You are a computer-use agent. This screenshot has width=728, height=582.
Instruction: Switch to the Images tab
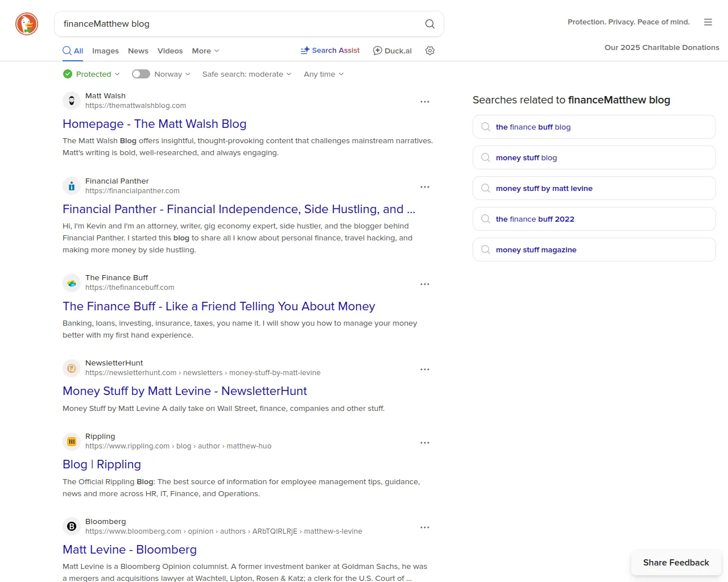(x=106, y=51)
